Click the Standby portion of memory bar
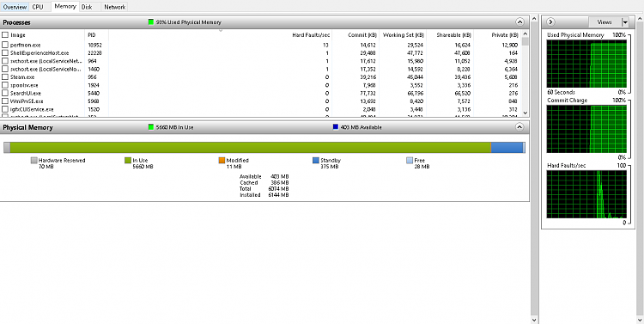This screenshot has height=324, width=644. (507, 147)
